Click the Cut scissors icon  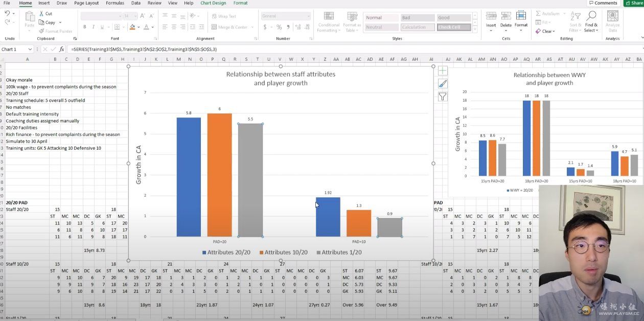41,14
